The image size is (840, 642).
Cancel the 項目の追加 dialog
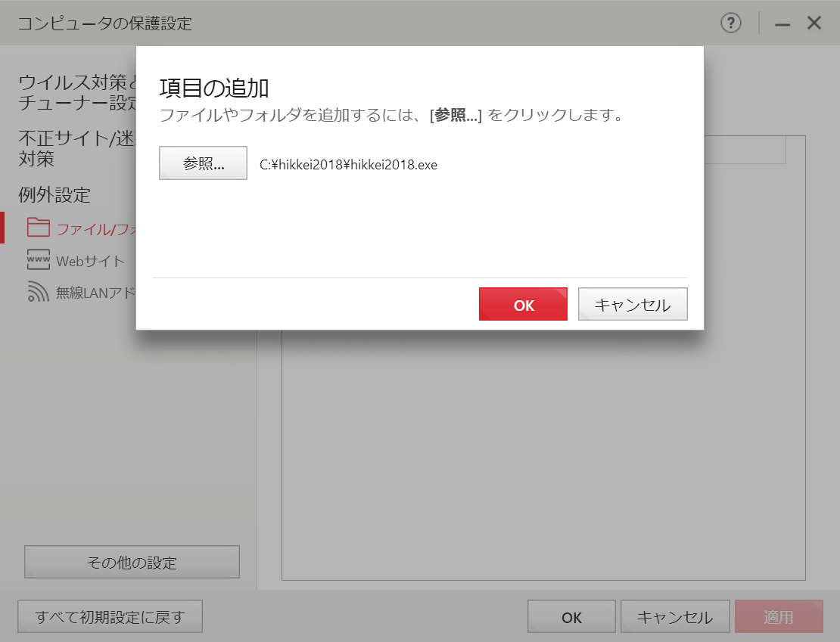point(633,305)
